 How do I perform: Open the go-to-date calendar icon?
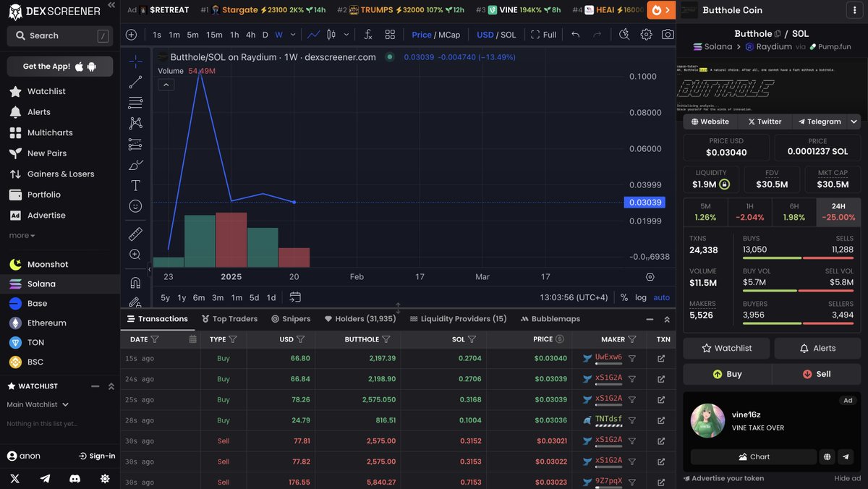(295, 297)
